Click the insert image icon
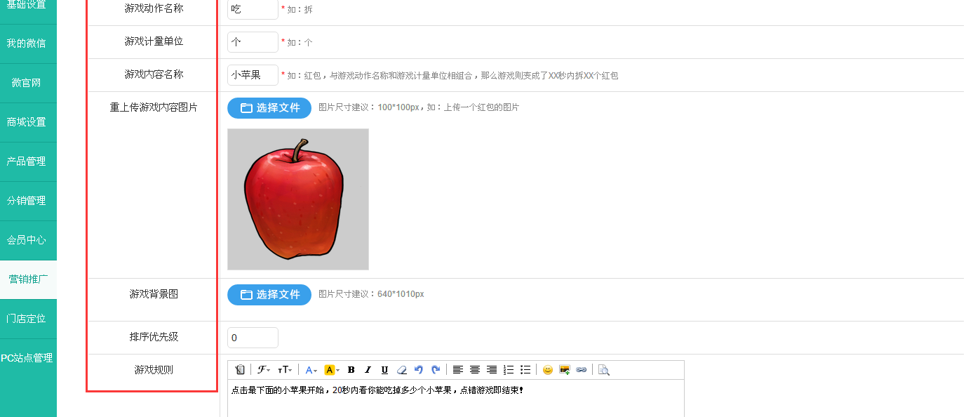Screen dimensions: 980x417 point(565,370)
